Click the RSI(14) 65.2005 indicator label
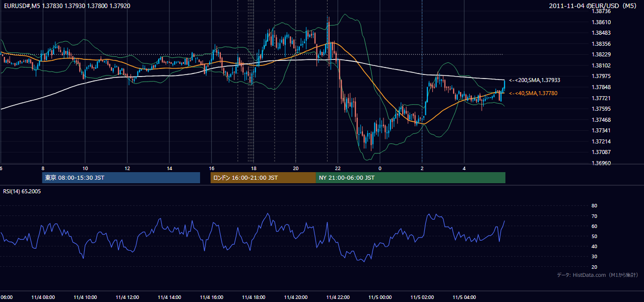Image resolution: width=644 pixels, height=302 pixels. pyautogui.click(x=22, y=191)
